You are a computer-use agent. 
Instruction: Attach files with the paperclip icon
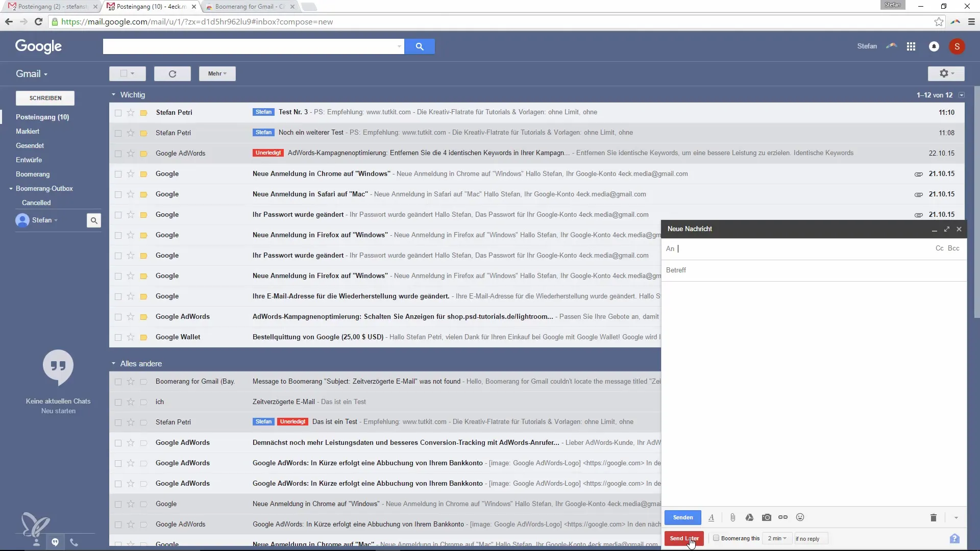pos(732,517)
